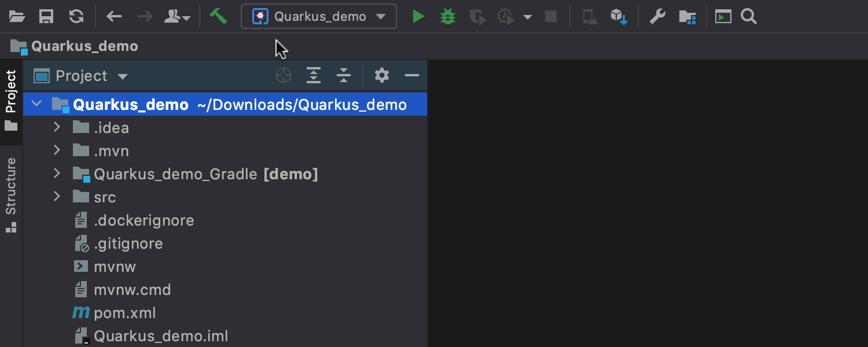Click the Profiler run icon
Screen dimensions: 868x347
pos(506,17)
